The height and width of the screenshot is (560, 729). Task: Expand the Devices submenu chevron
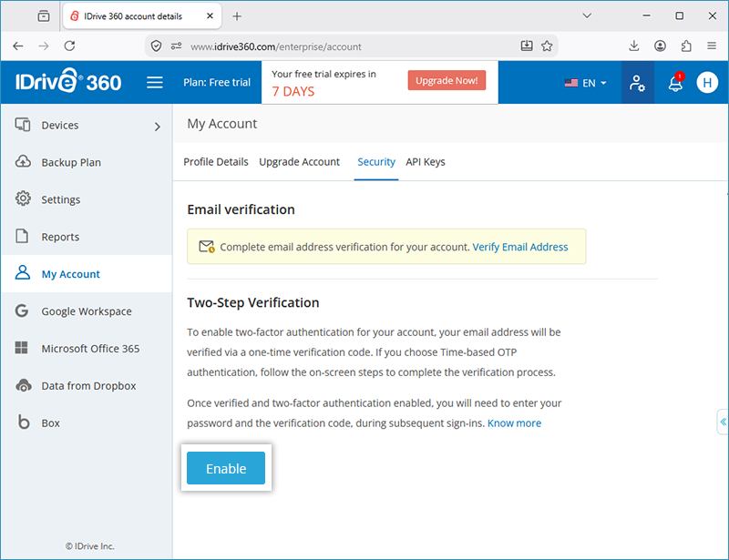tap(157, 127)
